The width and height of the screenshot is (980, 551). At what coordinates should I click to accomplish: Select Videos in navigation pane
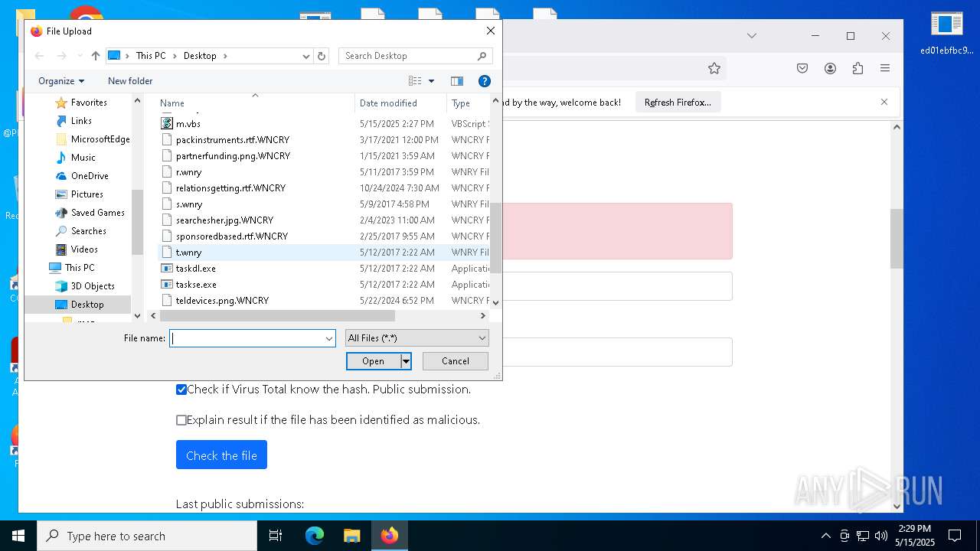tap(84, 249)
